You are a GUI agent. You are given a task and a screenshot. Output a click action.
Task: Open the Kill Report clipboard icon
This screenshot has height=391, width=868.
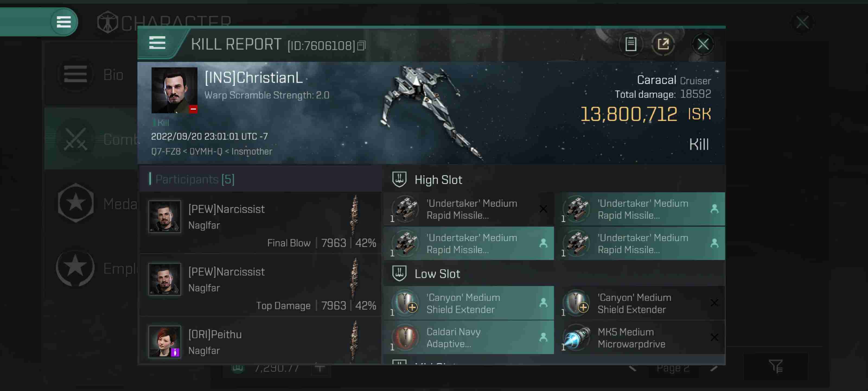coord(630,43)
